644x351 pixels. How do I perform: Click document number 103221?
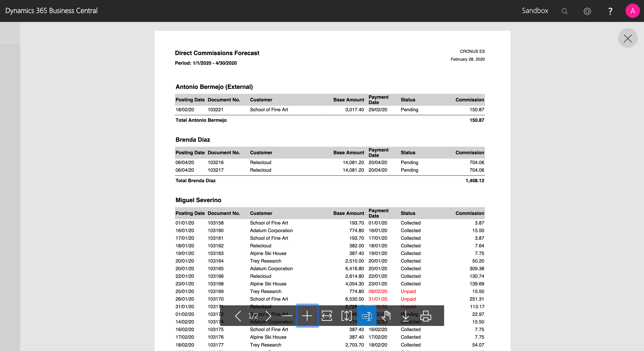(216, 109)
